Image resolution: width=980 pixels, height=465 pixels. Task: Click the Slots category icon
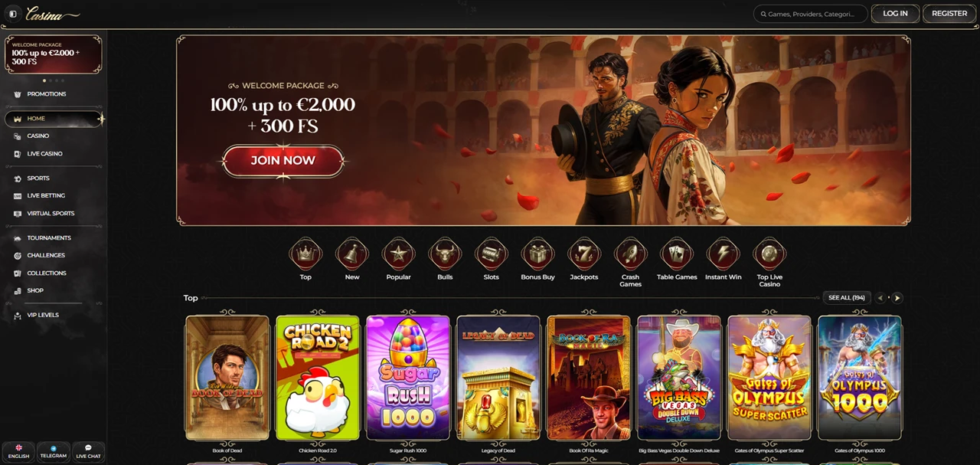coord(492,254)
